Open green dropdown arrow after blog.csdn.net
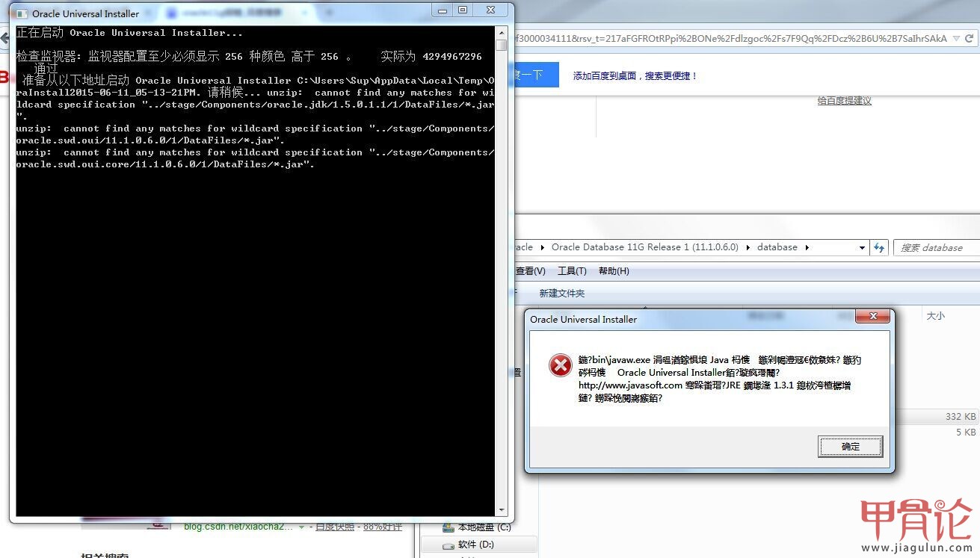 301,527
